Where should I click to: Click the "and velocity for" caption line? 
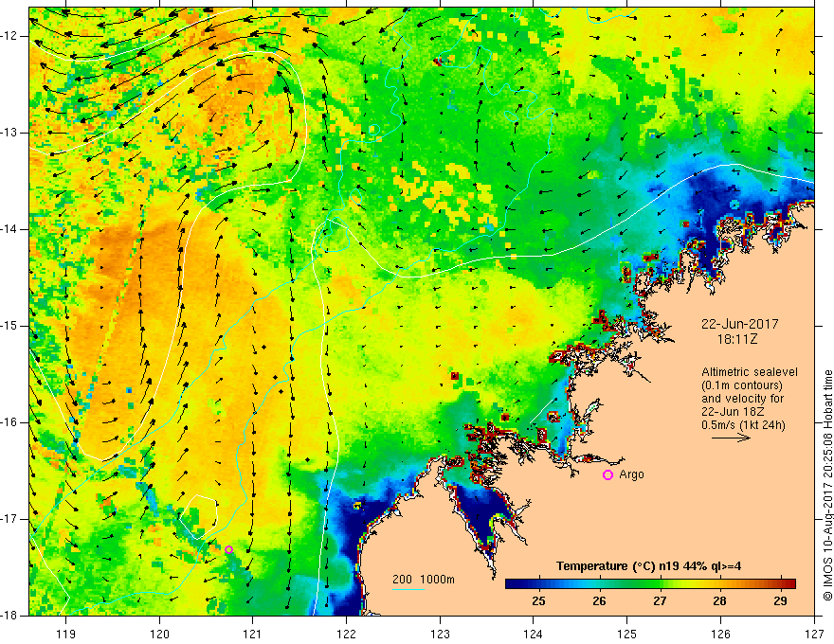[742, 399]
